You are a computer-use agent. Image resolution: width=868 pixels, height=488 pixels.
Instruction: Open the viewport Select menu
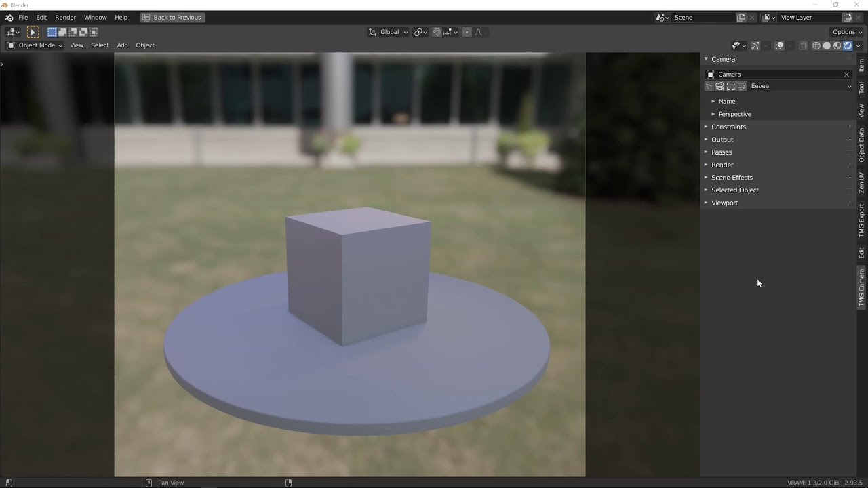click(x=100, y=45)
